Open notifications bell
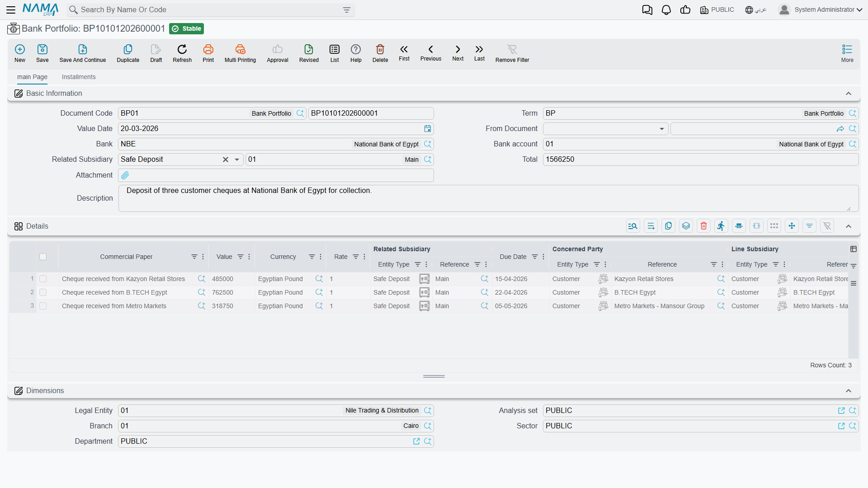 (666, 10)
